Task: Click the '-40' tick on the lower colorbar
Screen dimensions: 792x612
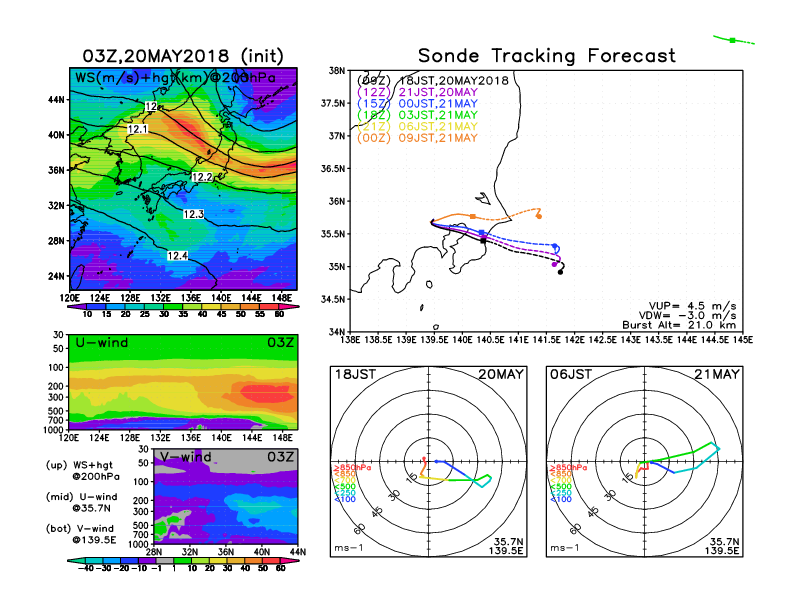Action: coord(86,568)
